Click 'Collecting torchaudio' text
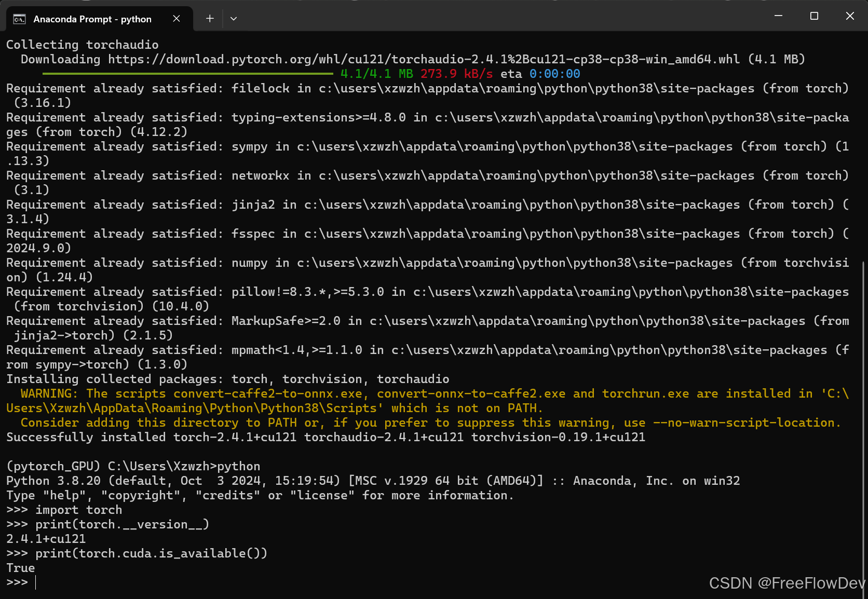This screenshot has height=599, width=868. coord(82,45)
